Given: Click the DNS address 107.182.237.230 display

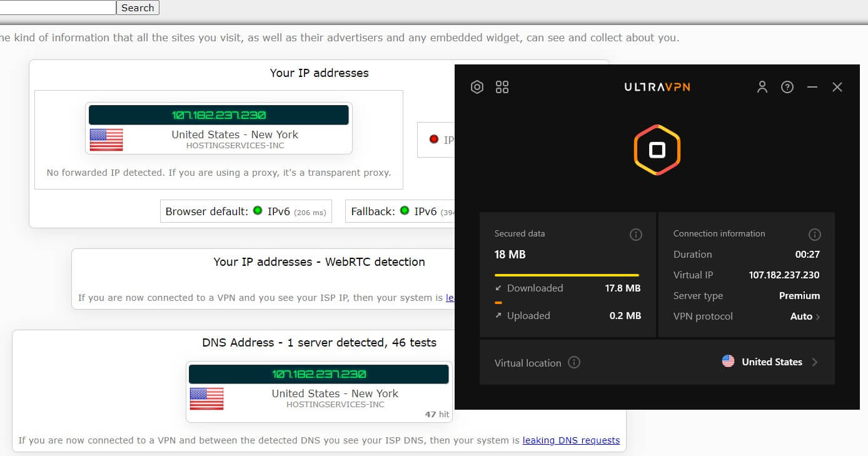Looking at the screenshot, I should 319,374.
